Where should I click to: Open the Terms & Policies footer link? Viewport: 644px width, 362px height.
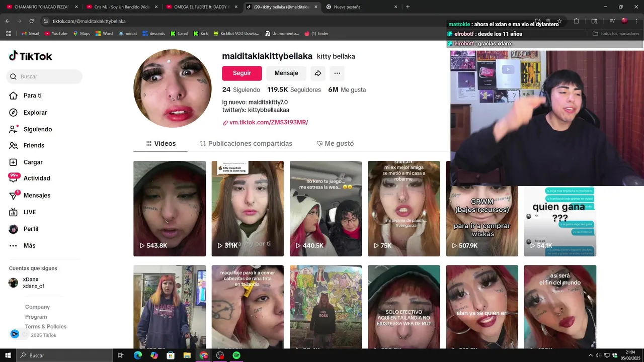click(x=46, y=327)
